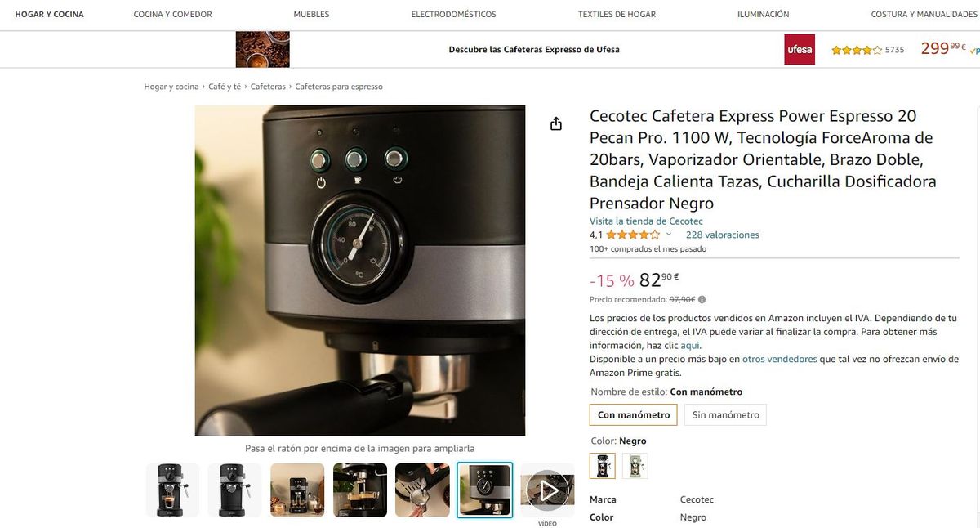Expand the rating breakdown dropdown arrow
The image size is (980, 528).
(x=669, y=235)
